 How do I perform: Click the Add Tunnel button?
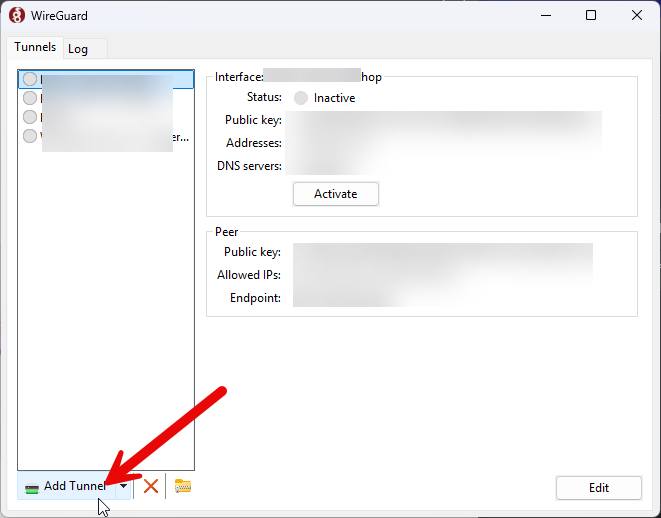tap(70, 487)
